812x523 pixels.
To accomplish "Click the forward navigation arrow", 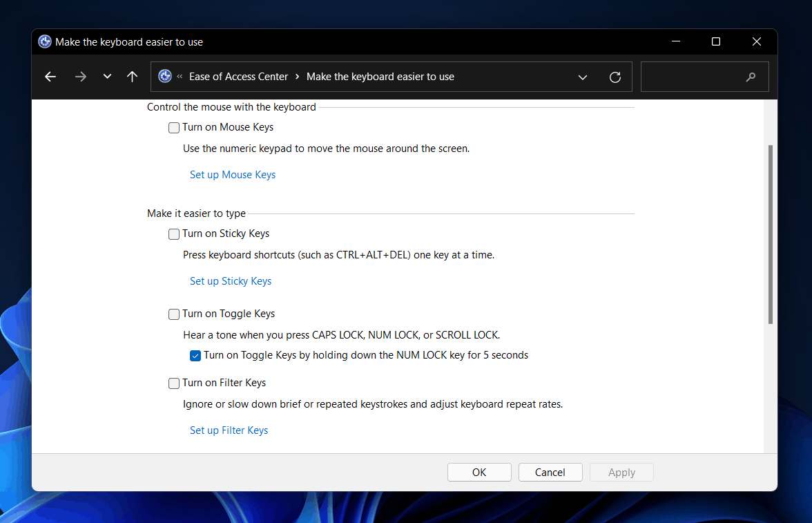I will pyautogui.click(x=80, y=77).
